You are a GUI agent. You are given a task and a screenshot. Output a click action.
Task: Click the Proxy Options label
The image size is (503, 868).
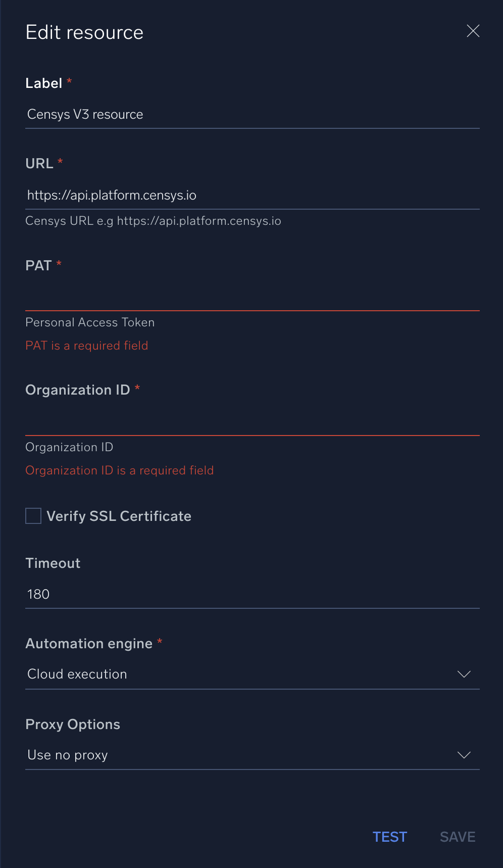(x=73, y=725)
